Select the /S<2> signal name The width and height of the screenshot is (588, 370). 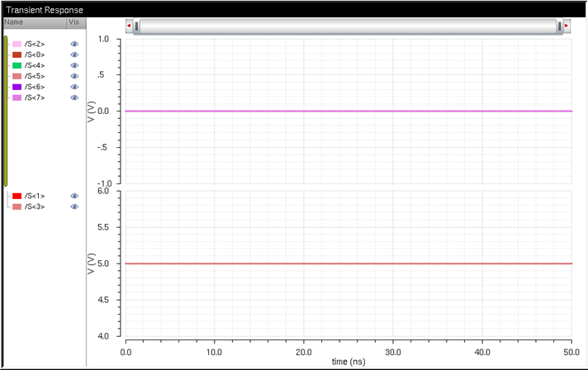click(x=35, y=45)
